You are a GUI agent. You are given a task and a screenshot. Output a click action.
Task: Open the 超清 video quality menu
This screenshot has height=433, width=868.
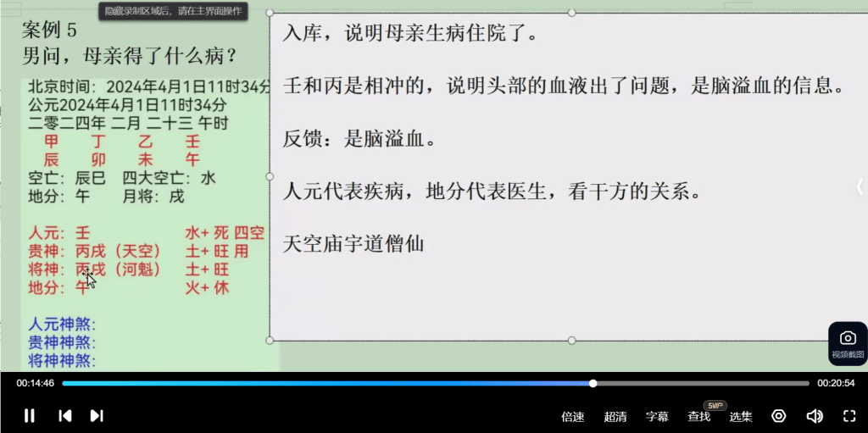[615, 417]
